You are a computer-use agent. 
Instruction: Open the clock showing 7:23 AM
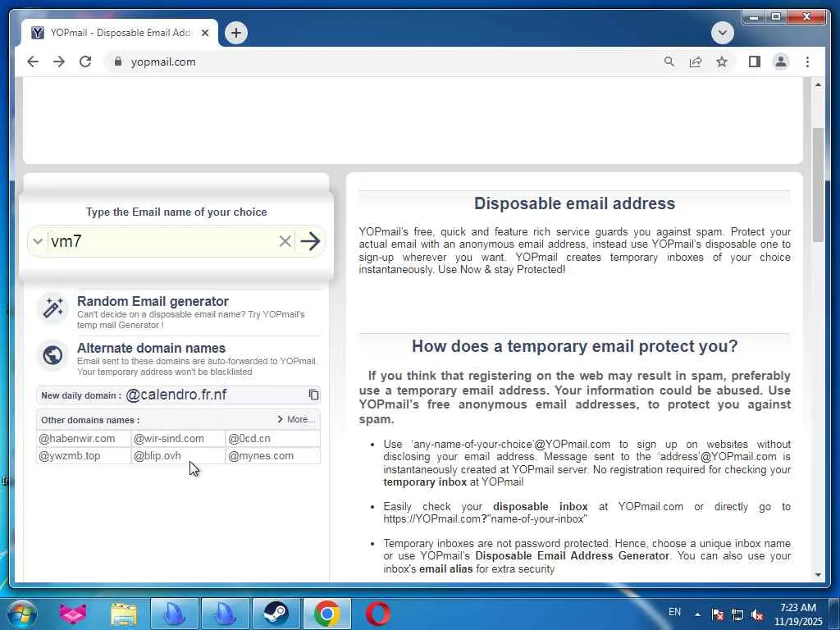[x=797, y=614]
